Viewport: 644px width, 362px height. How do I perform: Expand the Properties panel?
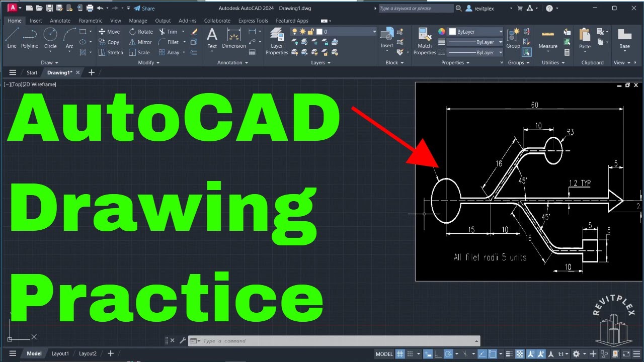(455, 63)
